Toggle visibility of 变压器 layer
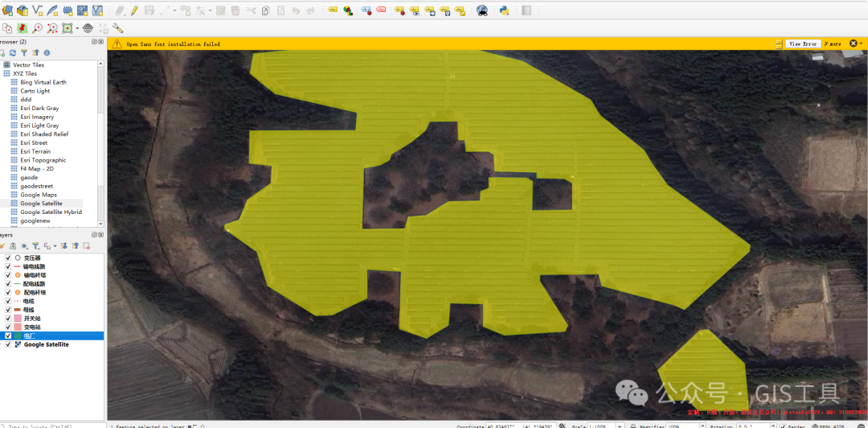This screenshot has height=428, width=868. [x=8, y=257]
